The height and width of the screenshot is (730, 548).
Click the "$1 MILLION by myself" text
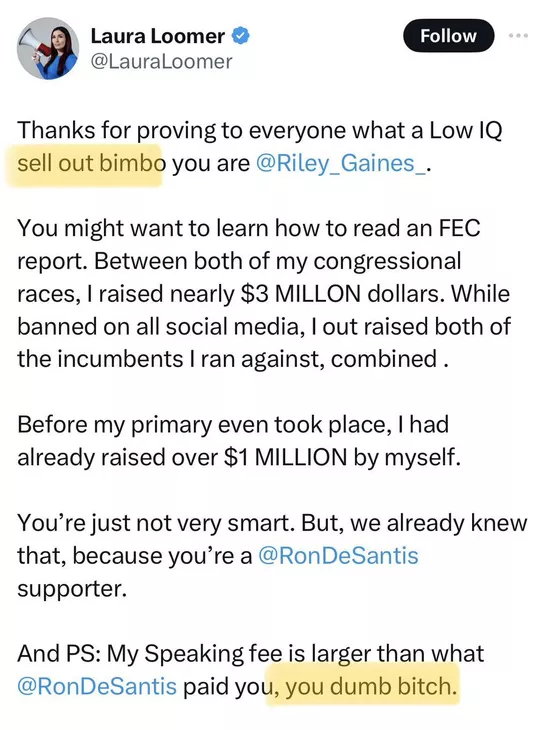(342, 458)
